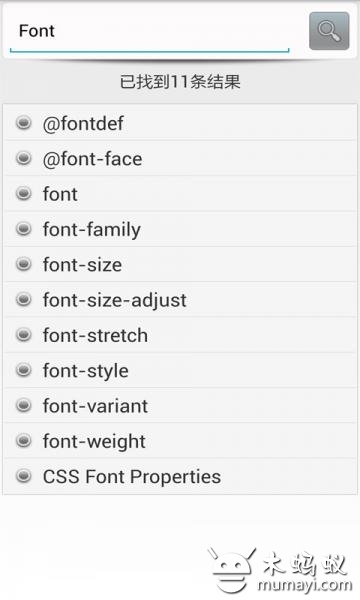This screenshot has width=360, height=600.
Task: Focus the search field containing Font
Action: click(x=149, y=33)
